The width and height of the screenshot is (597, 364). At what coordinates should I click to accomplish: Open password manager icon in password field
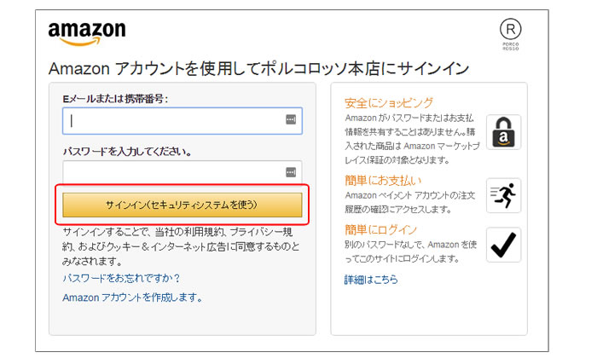(x=291, y=172)
